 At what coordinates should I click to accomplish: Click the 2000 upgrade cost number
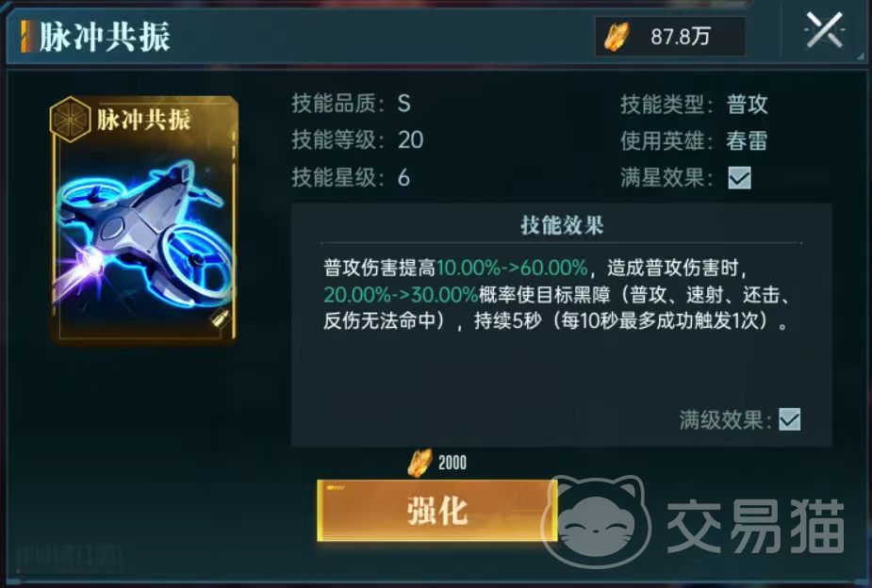(x=452, y=463)
